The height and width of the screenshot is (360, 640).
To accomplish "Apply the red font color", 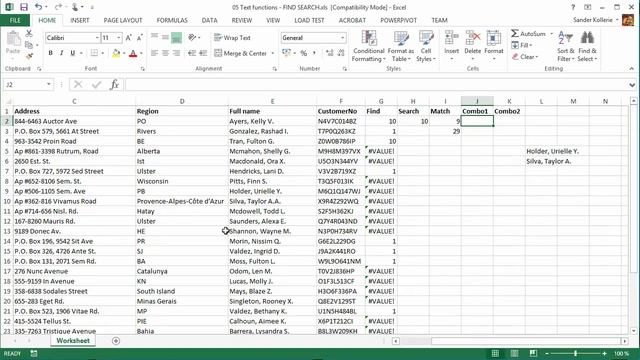I will (133, 53).
